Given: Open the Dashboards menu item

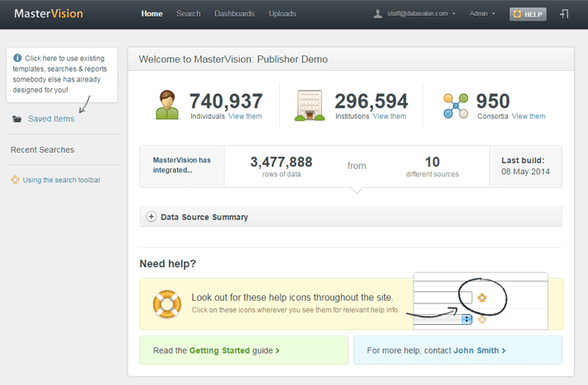Looking at the screenshot, I should coord(234,14).
